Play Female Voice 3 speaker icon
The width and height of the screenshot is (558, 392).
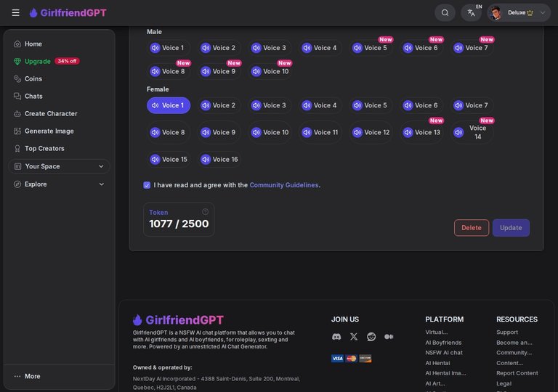coord(256,106)
